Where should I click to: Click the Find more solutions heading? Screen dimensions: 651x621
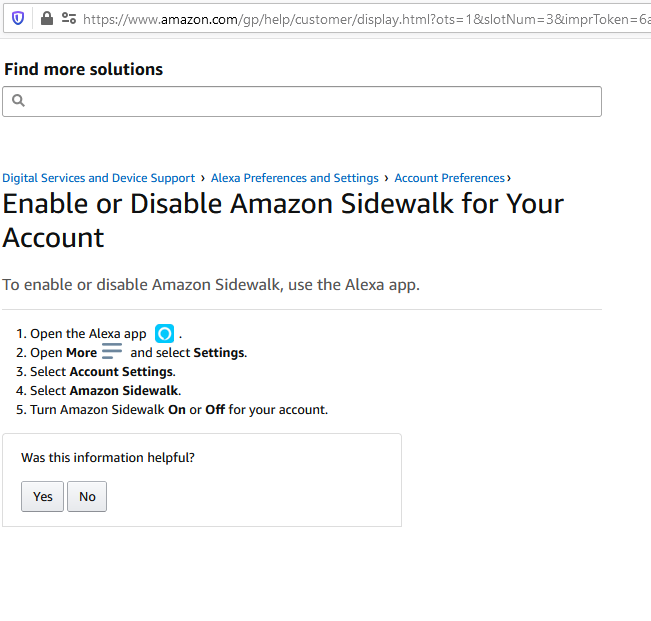click(x=83, y=69)
